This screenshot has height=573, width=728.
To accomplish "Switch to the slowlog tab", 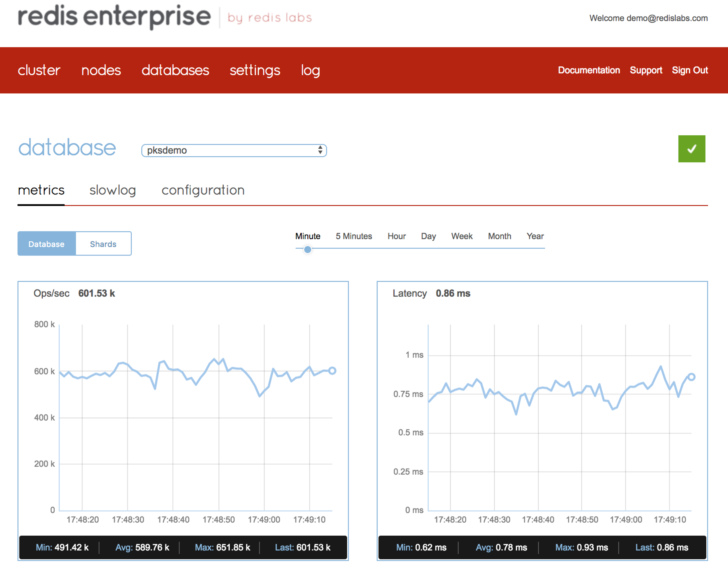I will point(113,190).
